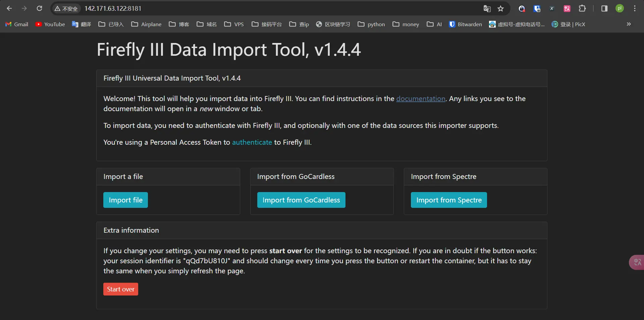Open the python bookmarks folder

[x=371, y=24]
